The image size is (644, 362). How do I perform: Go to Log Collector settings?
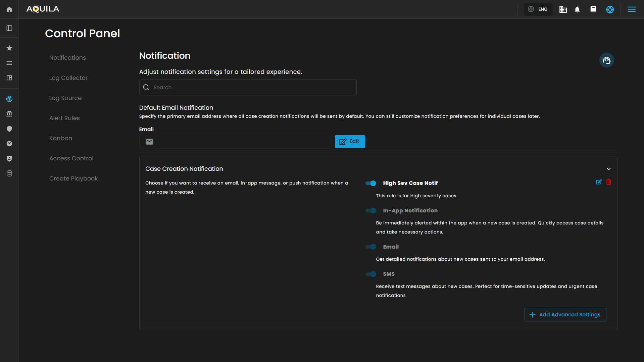68,78
